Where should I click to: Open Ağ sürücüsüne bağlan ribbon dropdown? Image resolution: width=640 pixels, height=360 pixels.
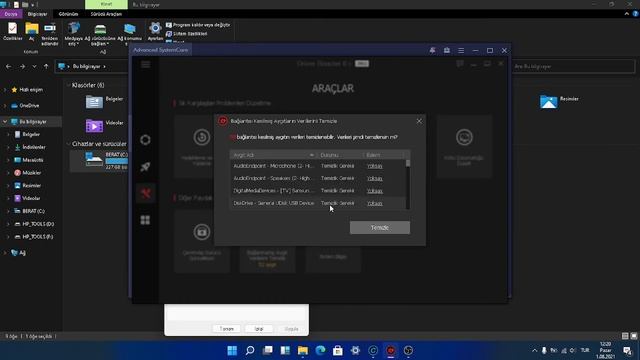[x=100, y=33]
